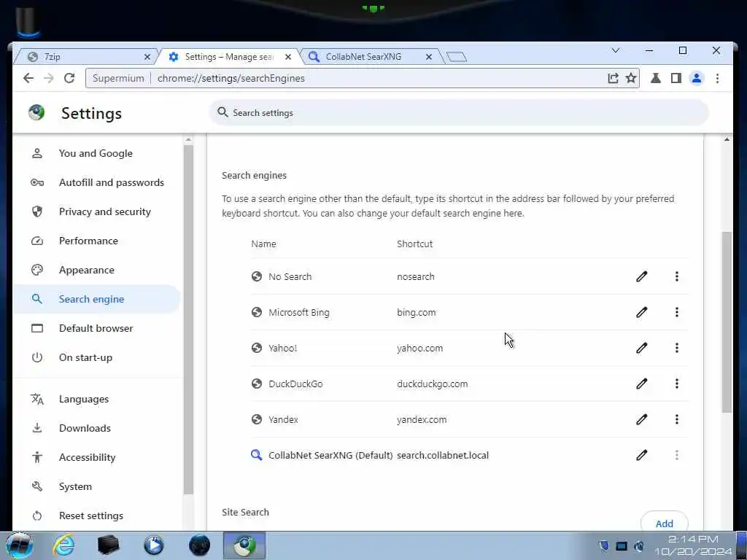Open the volume tray icon
747x560 pixels.
(x=639, y=546)
